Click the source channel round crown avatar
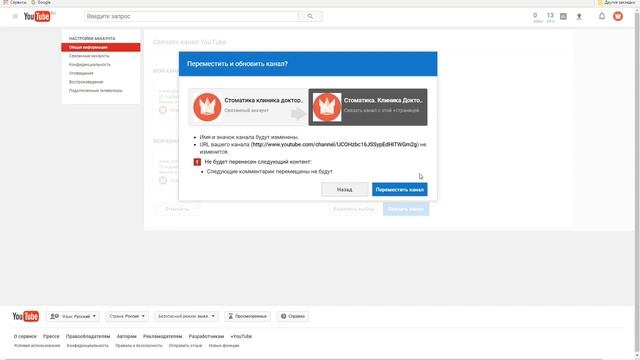Viewport: 640px width, 360px height. tap(207, 107)
